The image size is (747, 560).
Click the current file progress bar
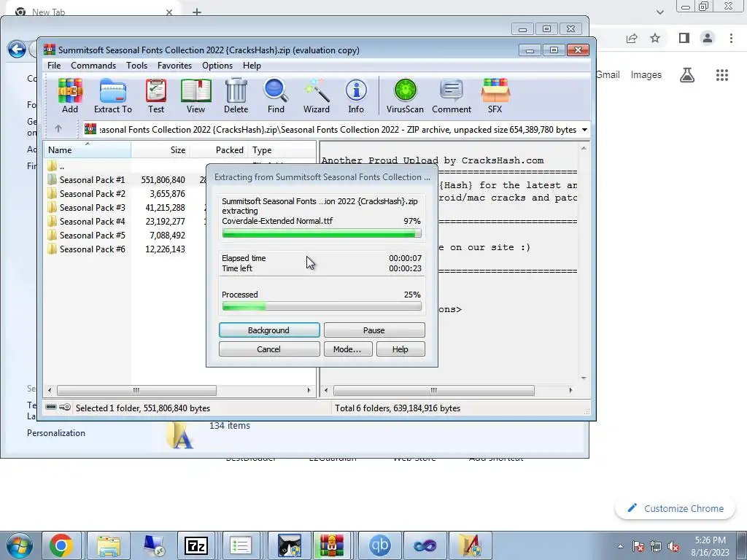coord(322,233)
